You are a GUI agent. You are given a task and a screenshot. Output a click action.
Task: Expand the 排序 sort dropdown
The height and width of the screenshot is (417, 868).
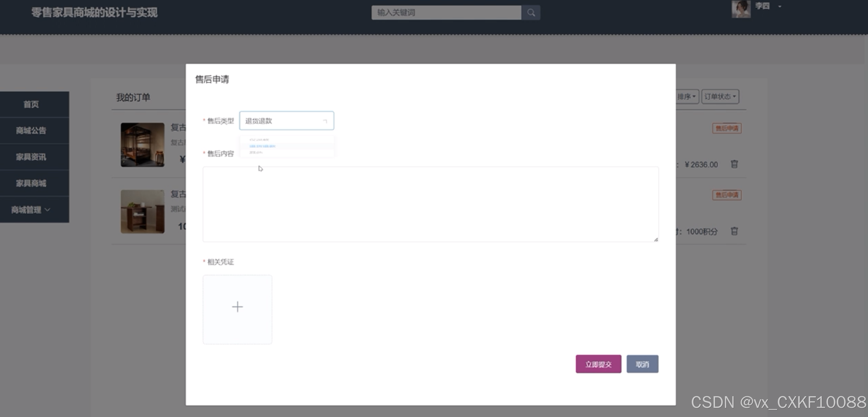click(687, 96)
